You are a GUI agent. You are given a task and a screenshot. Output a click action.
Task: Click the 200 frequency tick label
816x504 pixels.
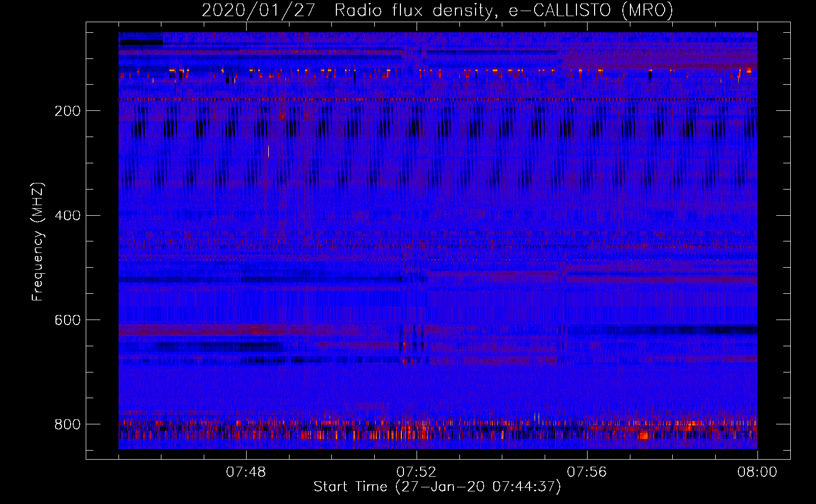[67, 111]
